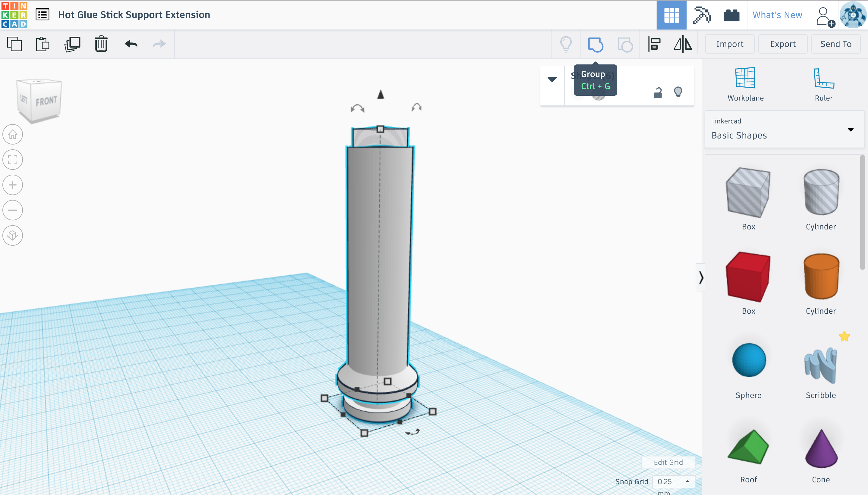868x495 pixels.
Task: Click the Ungroup icon
Action: 625,44
